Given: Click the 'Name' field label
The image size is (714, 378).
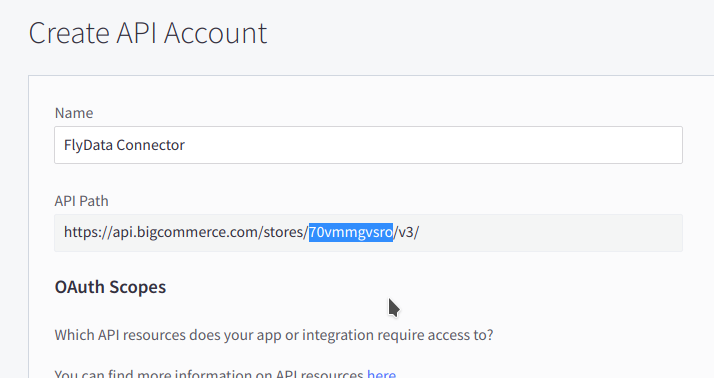Looking at the screenshot, I should 74,113.
